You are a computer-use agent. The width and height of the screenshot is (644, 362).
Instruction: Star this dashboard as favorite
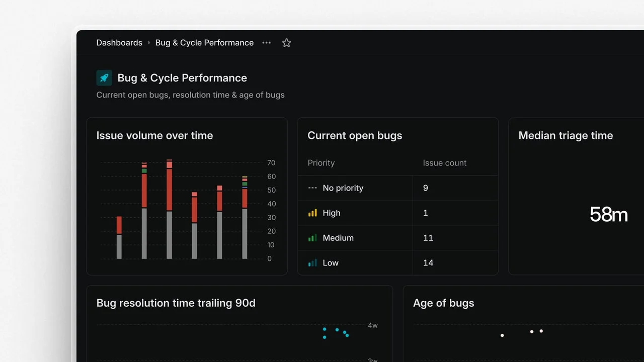[x=287, y=43]
